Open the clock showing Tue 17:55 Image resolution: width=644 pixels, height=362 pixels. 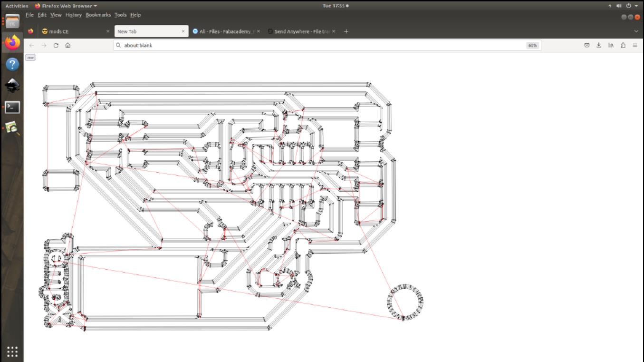coord(336,6)
